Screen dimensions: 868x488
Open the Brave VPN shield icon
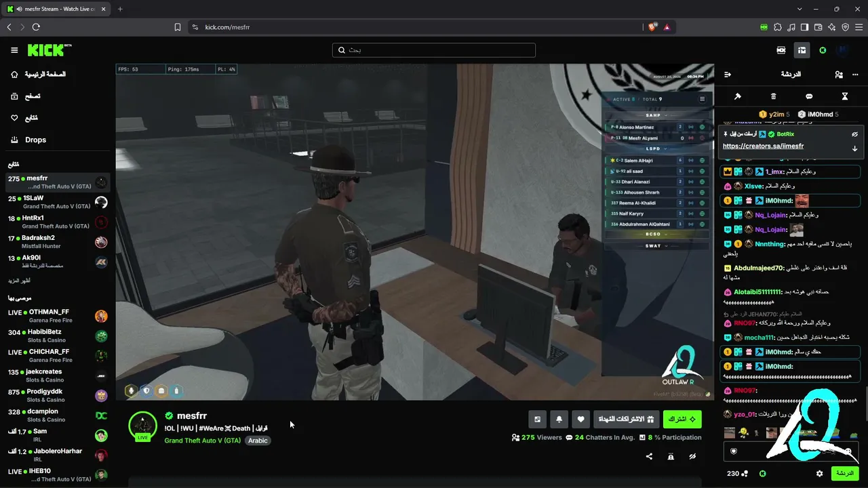[845, 27]
